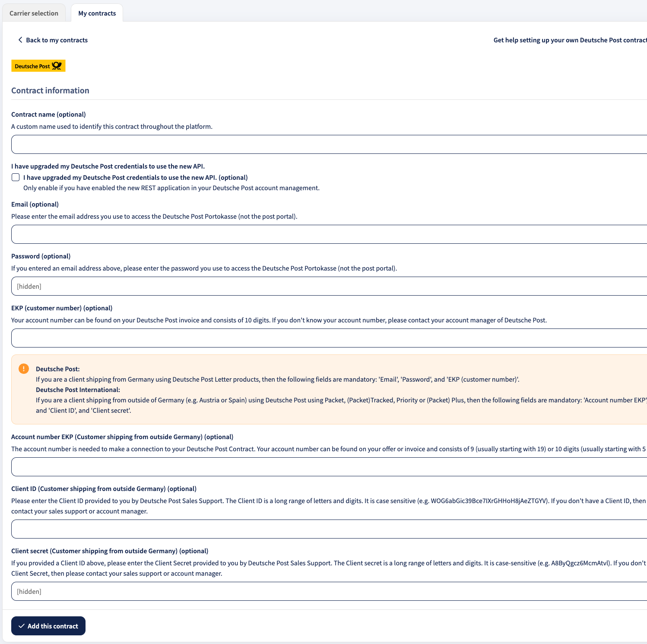Image resolution: width=647 pixels, height=644 pixels.
Task: Click the checkbox label about new API credentials
Action: pos(136,177)
